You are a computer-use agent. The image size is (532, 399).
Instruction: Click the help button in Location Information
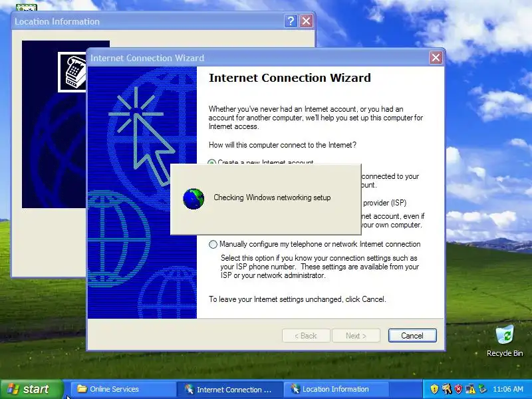(x=291, y=21)
